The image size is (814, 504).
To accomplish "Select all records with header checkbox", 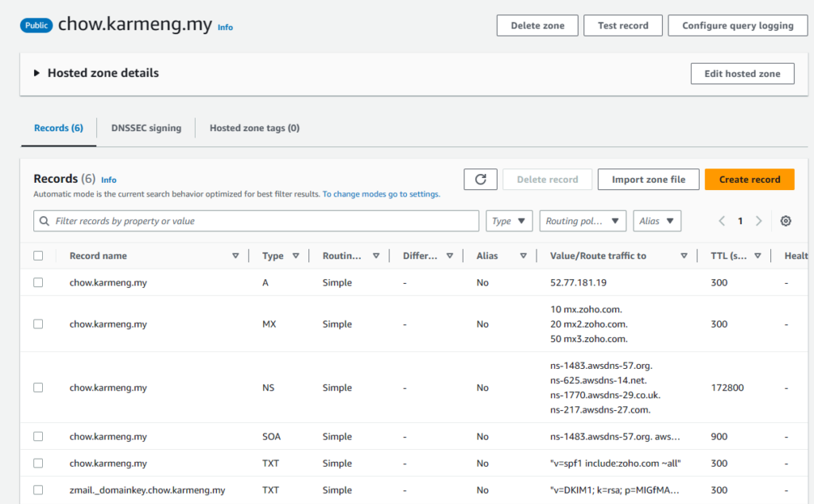I will (x=38, y=256).
